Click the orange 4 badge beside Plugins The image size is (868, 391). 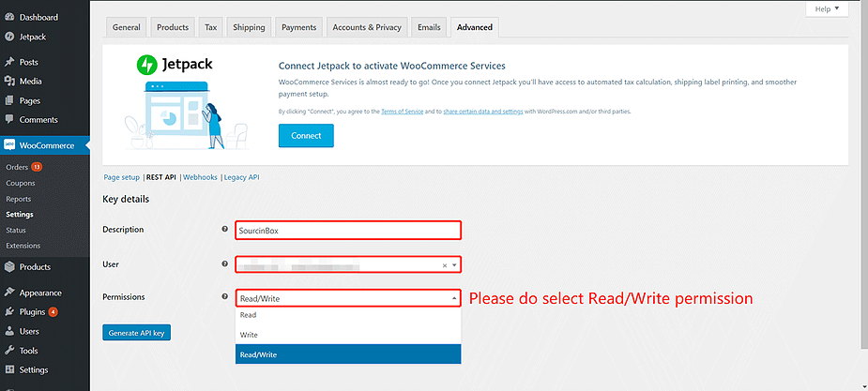click(53, 312)
